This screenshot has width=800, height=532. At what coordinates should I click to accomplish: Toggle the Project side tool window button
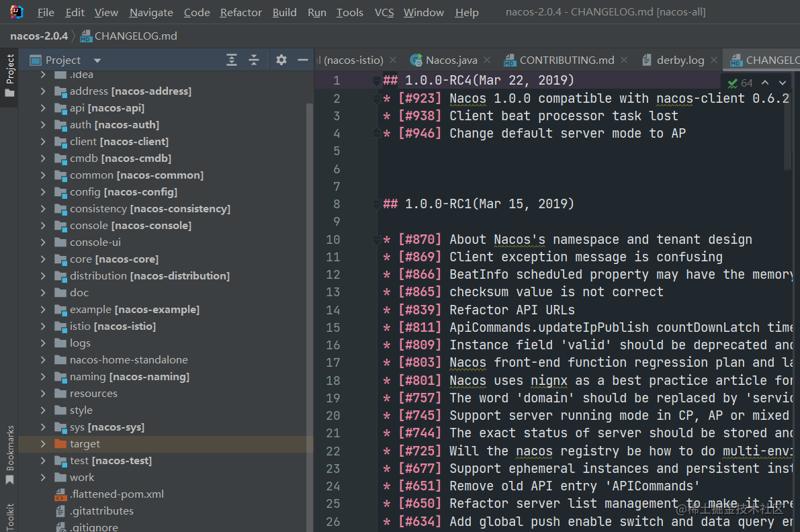9,76
